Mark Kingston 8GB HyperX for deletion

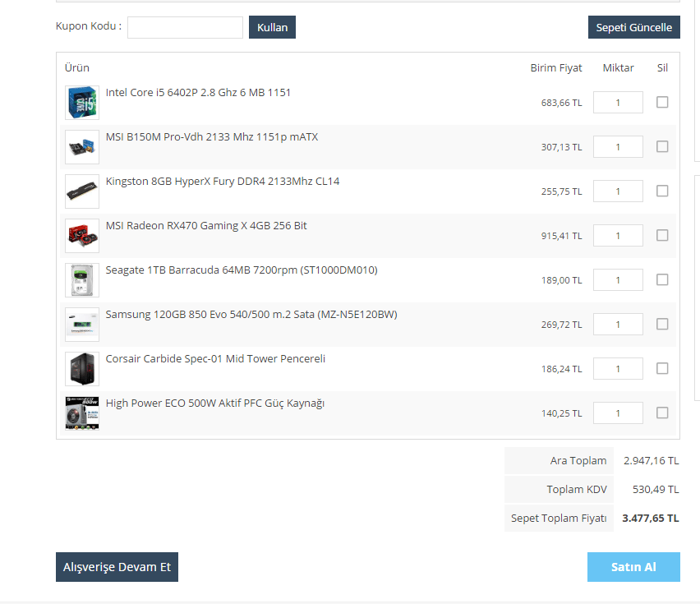[x=662, y=191]
